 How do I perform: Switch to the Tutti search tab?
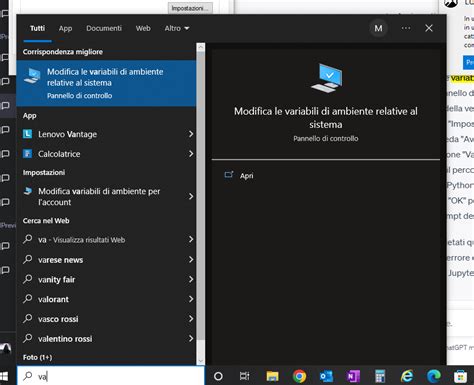(x=37, y=28)
